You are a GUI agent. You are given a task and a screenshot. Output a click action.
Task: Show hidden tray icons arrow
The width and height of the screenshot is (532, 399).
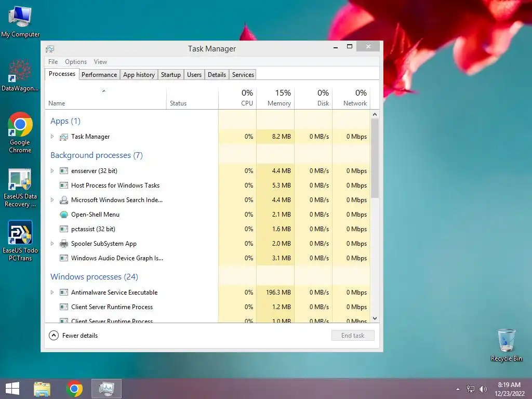click(x=458, y=389)
